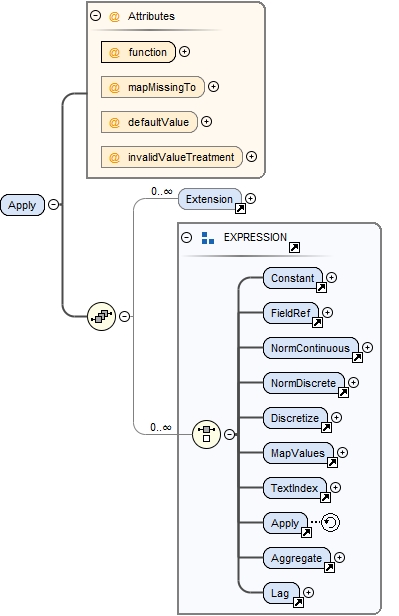Select the Extension element
This screenshot has width=399, height=616.
point(210,199)
